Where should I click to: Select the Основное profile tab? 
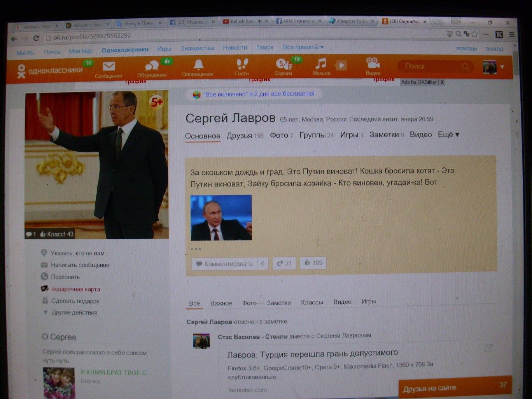pyautogui.click(x=203, y=136)
